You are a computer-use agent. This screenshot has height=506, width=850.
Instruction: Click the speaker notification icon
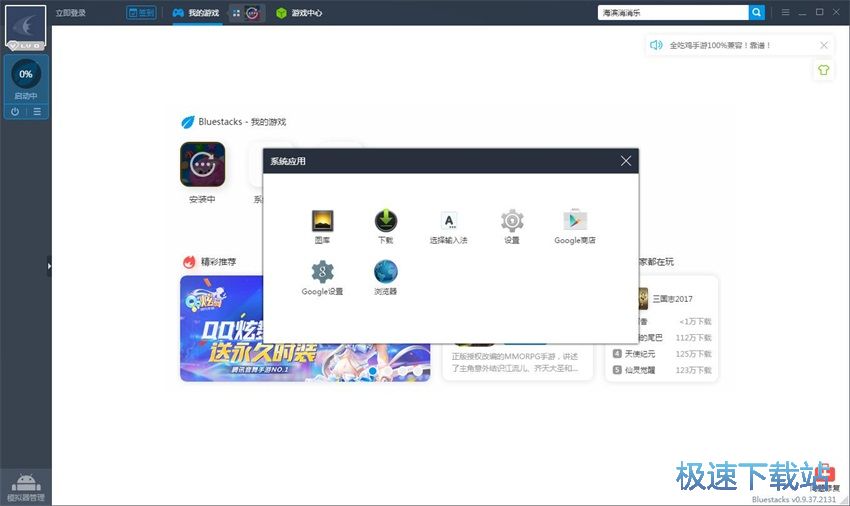(x=656, y=45)
